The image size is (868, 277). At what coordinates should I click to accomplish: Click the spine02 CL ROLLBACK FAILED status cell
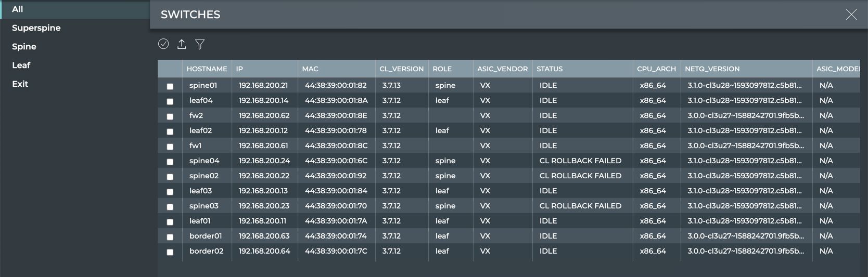[x=580, y=176]
